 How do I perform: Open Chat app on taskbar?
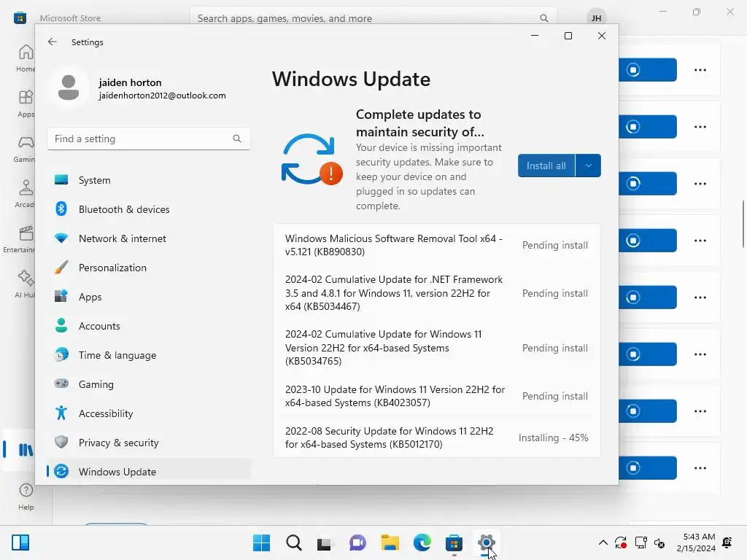tap(357, 542)
